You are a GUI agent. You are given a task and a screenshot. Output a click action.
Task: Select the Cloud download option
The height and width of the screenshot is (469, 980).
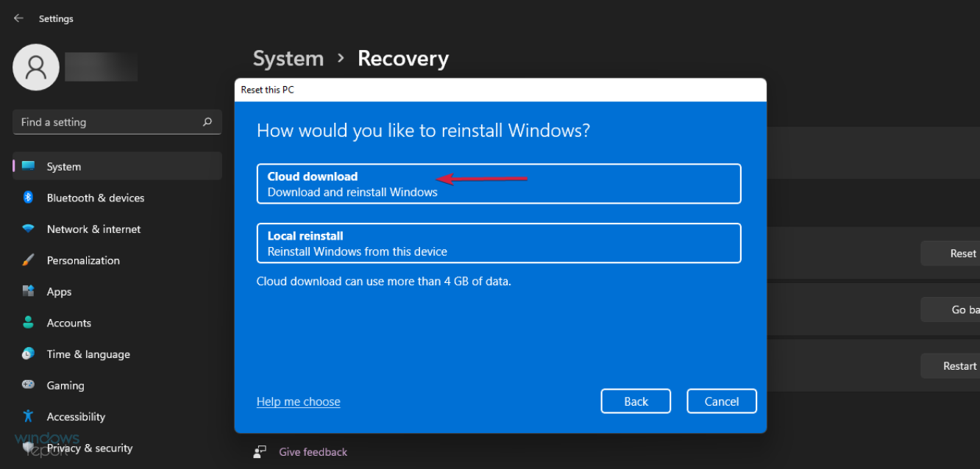[499, 184]
